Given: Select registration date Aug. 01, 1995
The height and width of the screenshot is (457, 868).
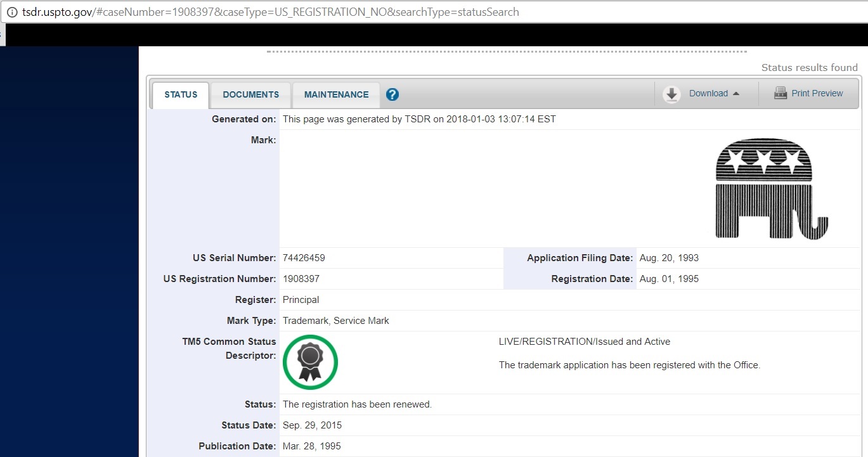Looking at the screenshot, I should point(669,279).
